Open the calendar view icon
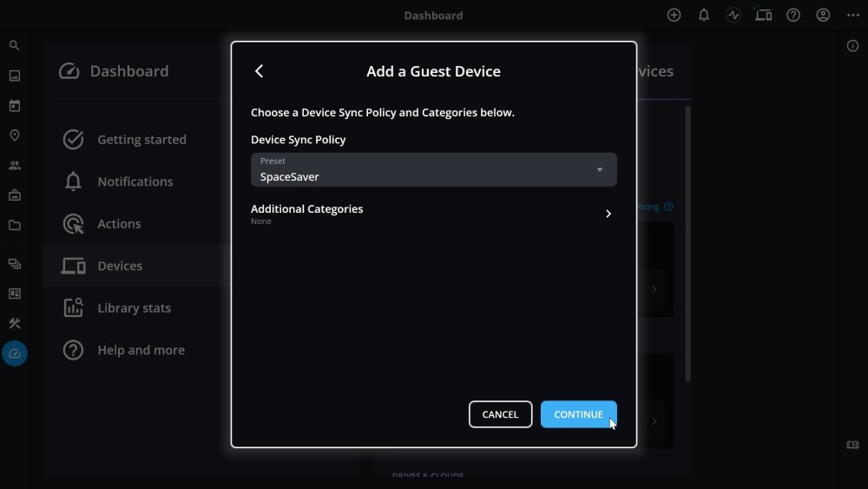 14,106
